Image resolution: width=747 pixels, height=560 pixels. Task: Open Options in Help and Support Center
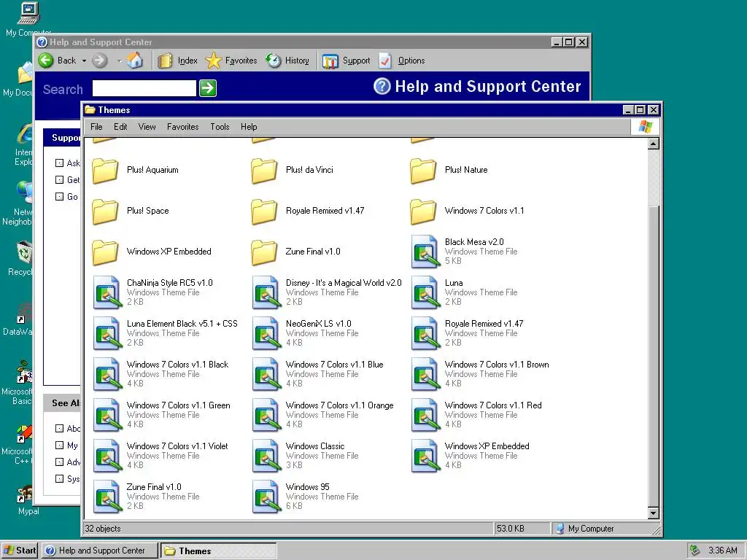click(402, 61)
